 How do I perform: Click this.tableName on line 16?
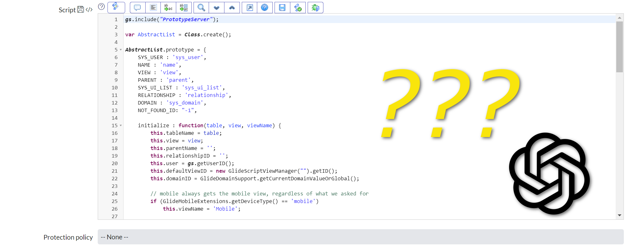(172, 133)
